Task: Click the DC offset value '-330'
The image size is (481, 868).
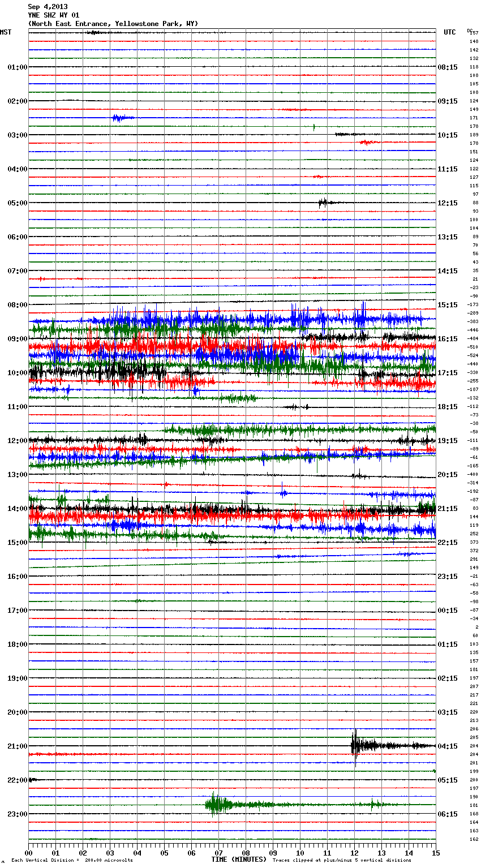Action: [473, 373]
